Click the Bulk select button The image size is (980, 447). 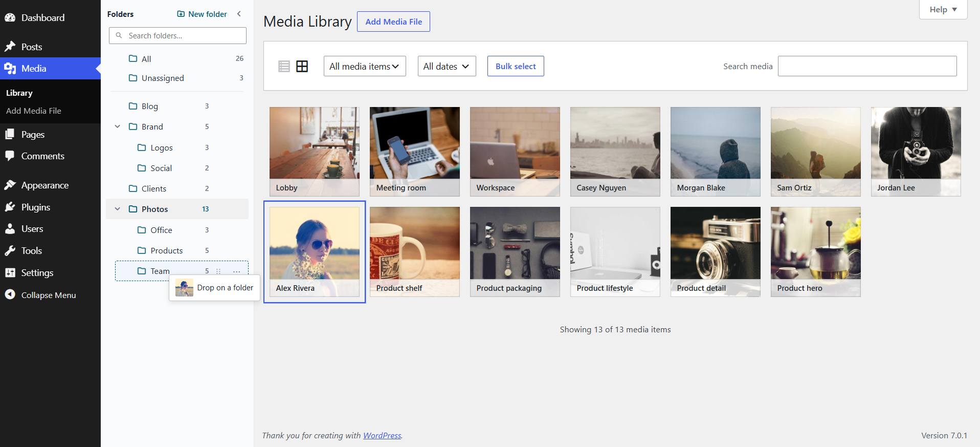point(516,66)
